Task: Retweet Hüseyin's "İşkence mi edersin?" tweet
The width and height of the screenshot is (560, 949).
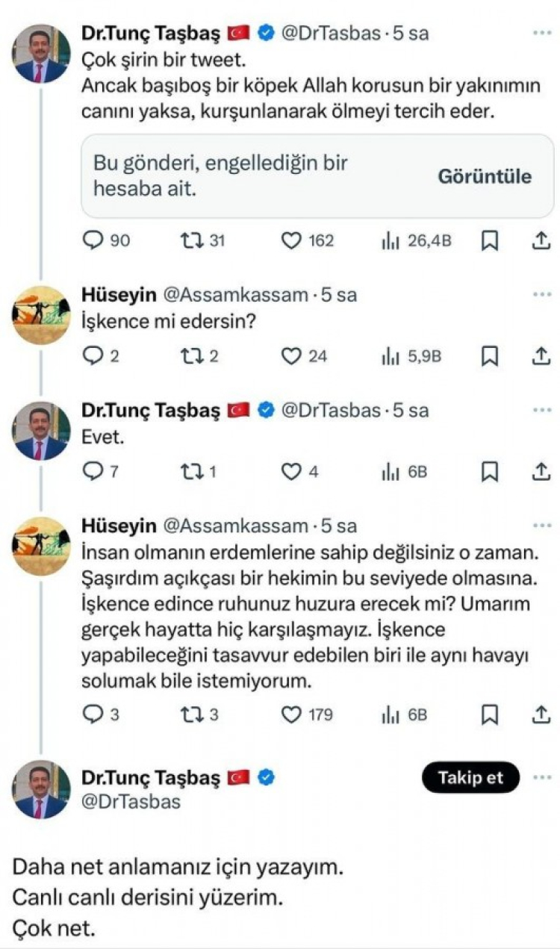Action: tap(191, 356)
